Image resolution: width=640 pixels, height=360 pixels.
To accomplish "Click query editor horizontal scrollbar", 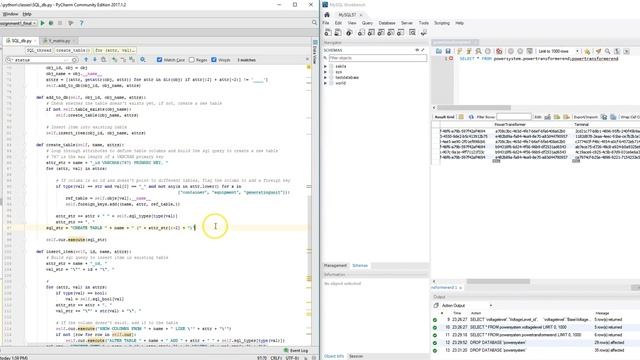I will click(473, 108).
